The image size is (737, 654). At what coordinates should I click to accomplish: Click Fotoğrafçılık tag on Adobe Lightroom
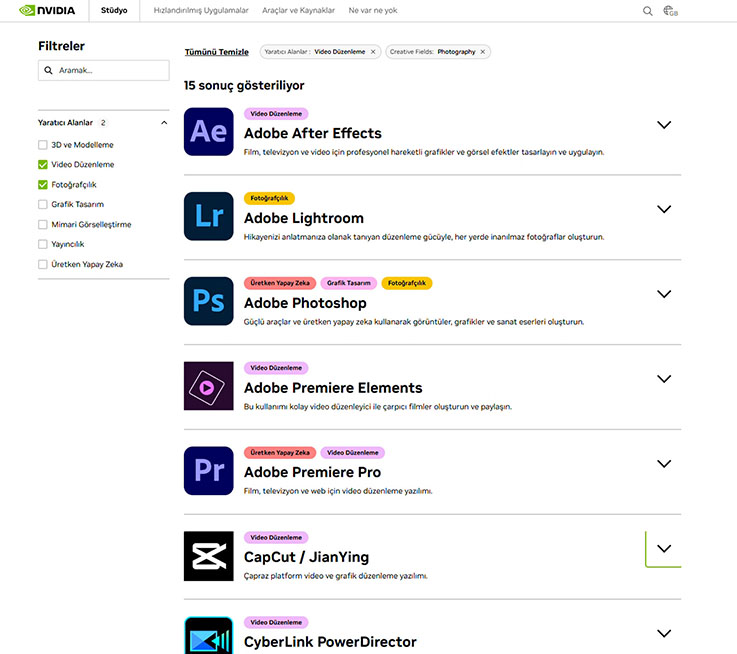(x=269, y=198)
